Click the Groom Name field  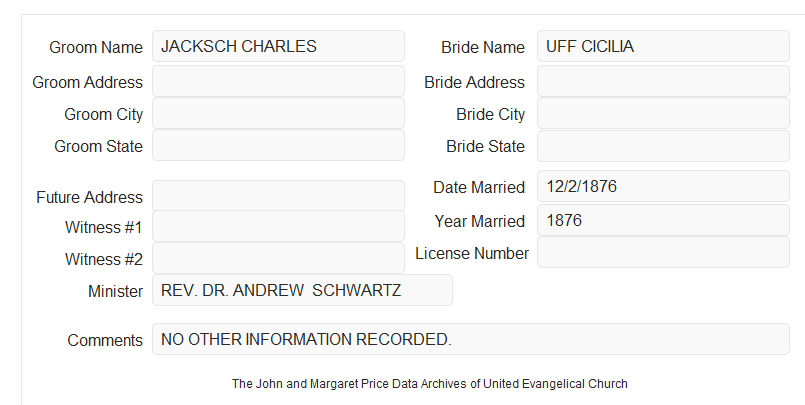pos(278,46)
